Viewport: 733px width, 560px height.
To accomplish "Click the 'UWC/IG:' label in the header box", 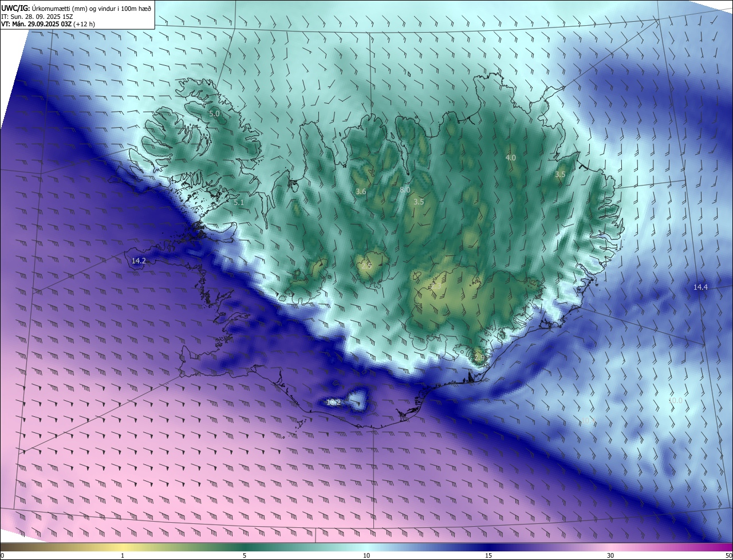I will [x=15, y=9].
